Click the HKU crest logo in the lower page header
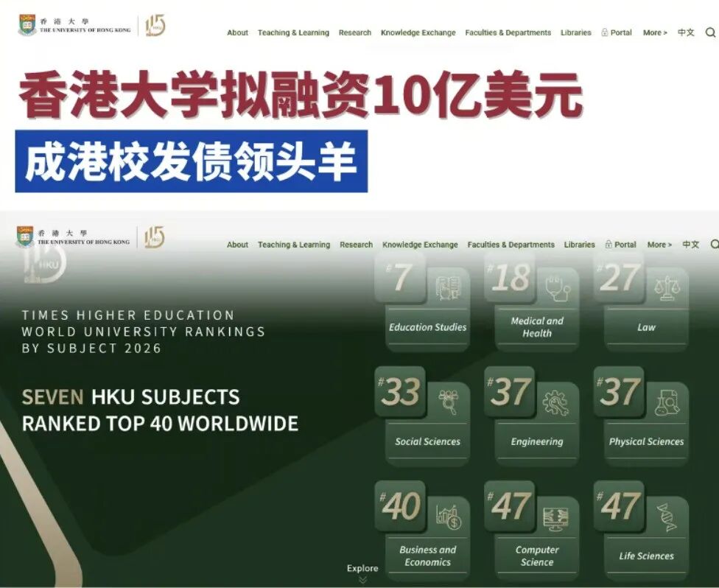719x588 pixels. point(25,237)
